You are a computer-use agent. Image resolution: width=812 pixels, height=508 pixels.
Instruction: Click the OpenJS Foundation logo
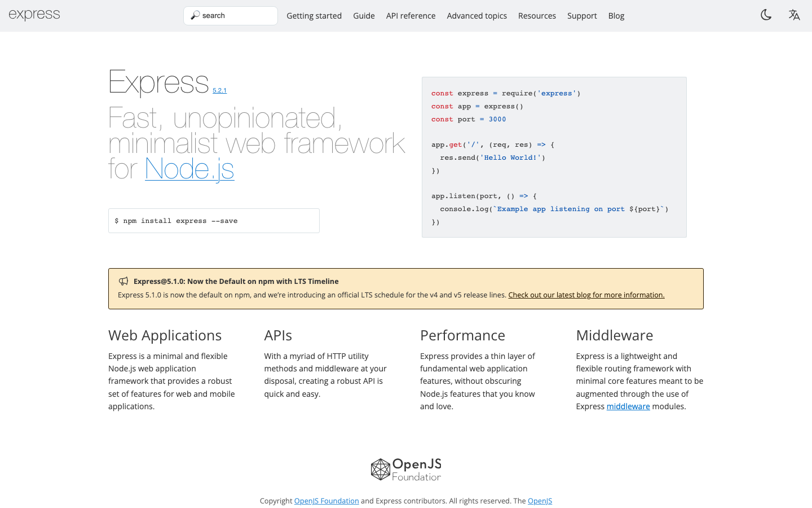point(406,469)
